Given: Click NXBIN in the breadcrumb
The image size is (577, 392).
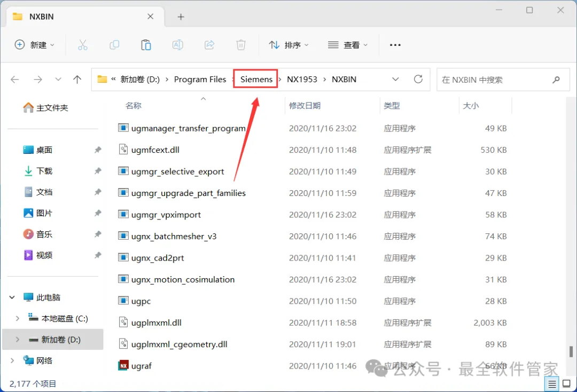Looking at the screenshot, I should coord(344,79).
